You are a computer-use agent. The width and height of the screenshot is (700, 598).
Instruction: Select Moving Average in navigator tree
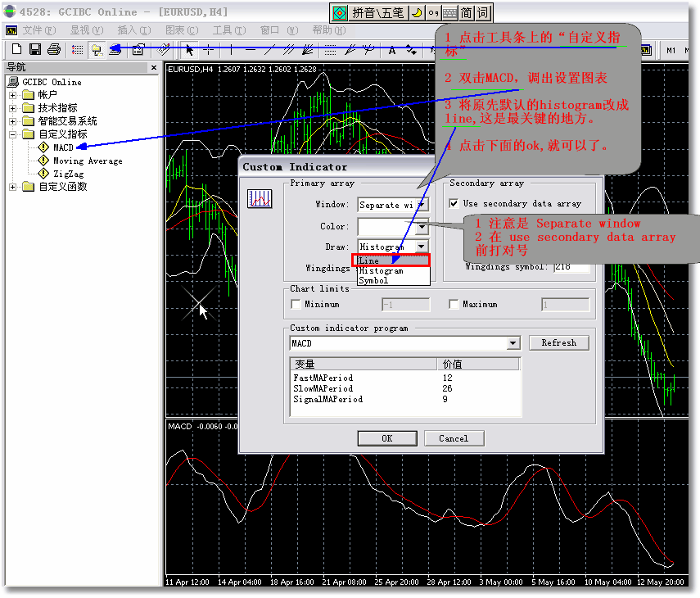click(x=88, y=161)
